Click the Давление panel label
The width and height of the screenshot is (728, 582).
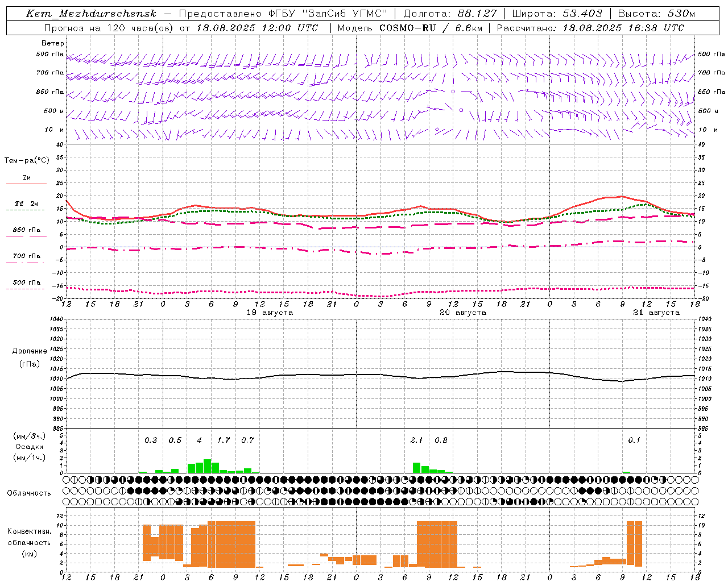(x=30, y=351)
